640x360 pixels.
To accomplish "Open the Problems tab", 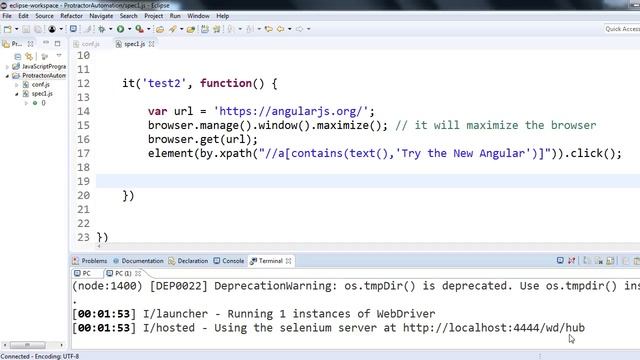I will [x=90, y=261].
